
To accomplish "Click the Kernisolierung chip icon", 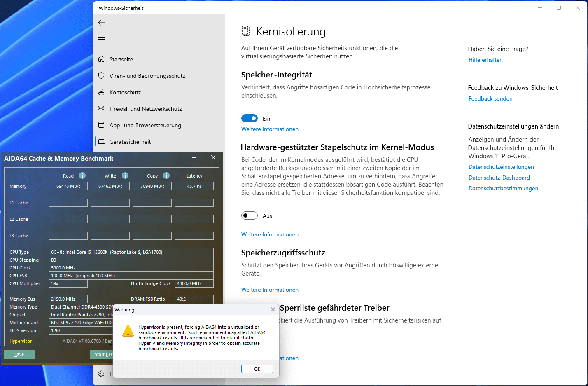I will coord(245,30).
